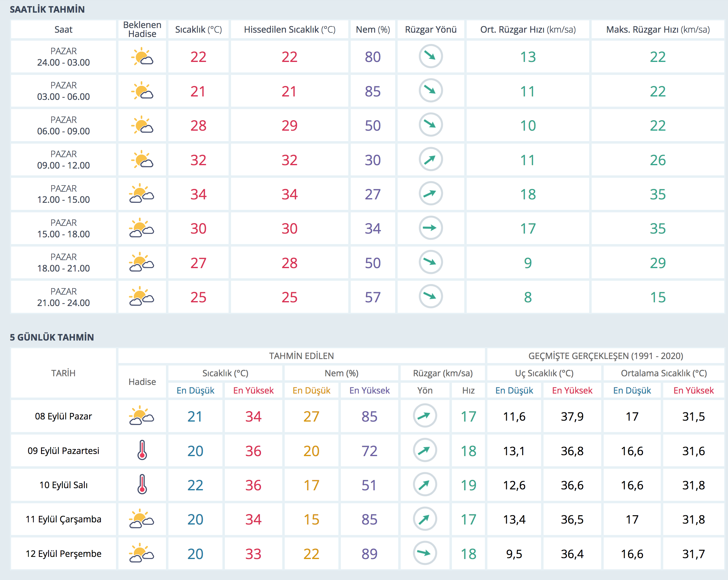The image size is (728, 580).
Task: Click the SAATLİK TAHMİN section title
Action: point(47,10)
